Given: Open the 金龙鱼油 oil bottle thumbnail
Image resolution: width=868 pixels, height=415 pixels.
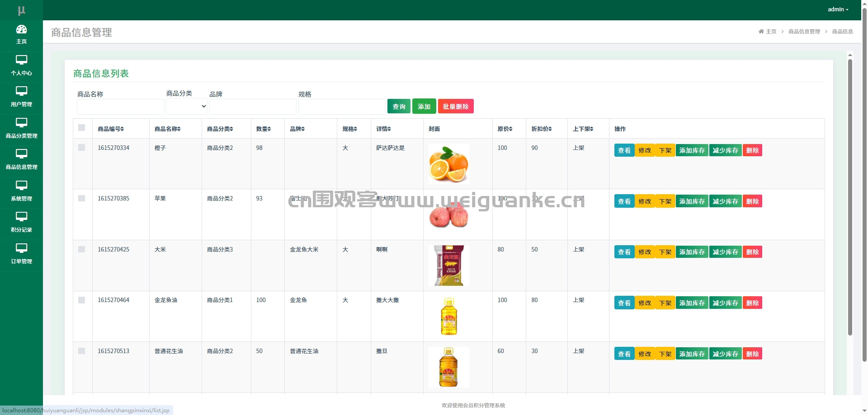Looking at the screenshot, I should (448, 316).
